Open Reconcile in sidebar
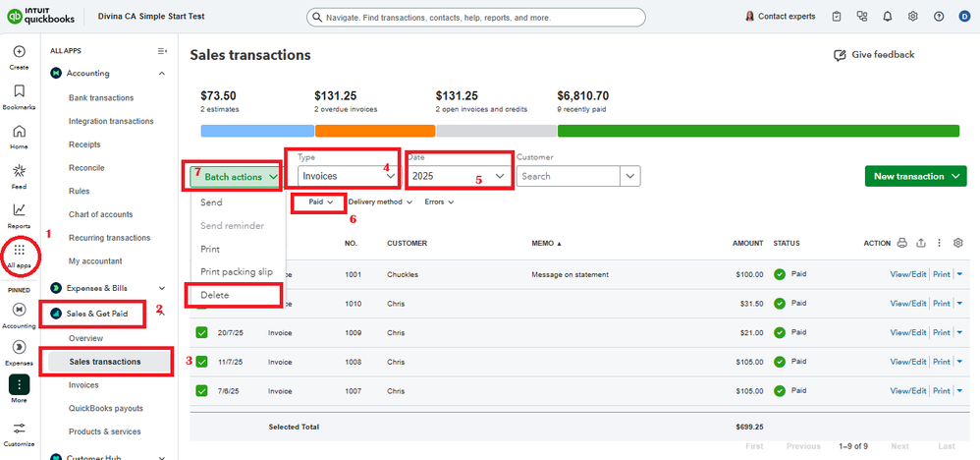Screen dimensions: 980x460 pos(86,168)
